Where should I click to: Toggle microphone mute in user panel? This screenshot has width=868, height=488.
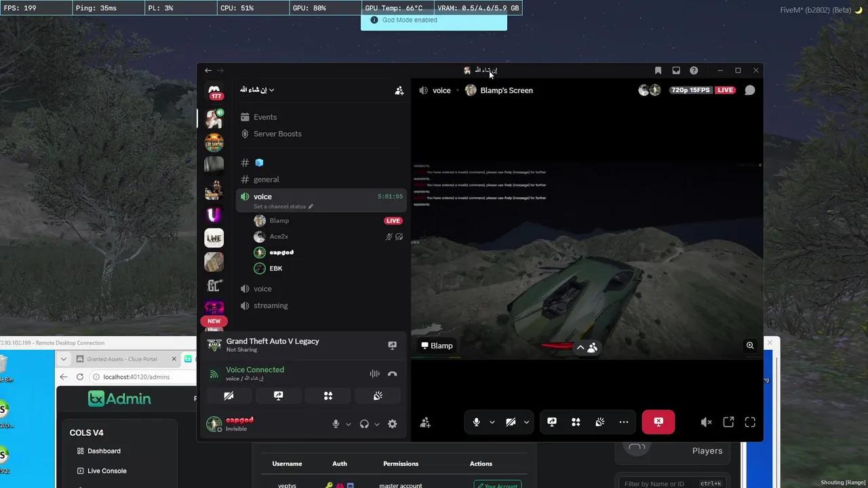pyautogui.click(x=336, y=424)
